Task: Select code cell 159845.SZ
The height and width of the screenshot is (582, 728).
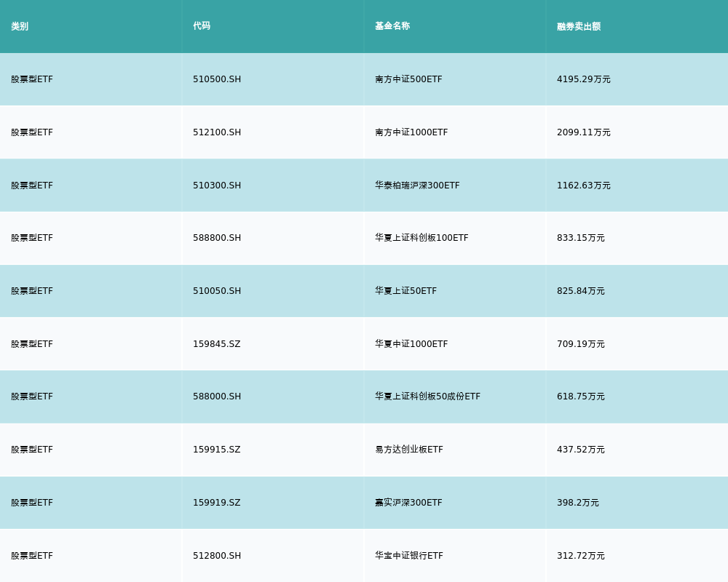Action: 217,344
